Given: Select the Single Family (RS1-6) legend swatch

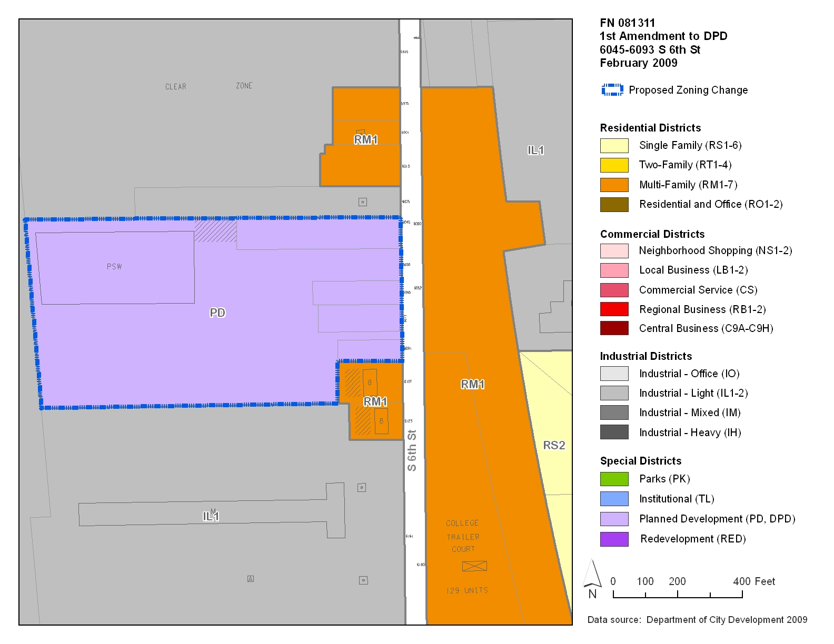Looking at the screenshot, I should pos(614,146).
